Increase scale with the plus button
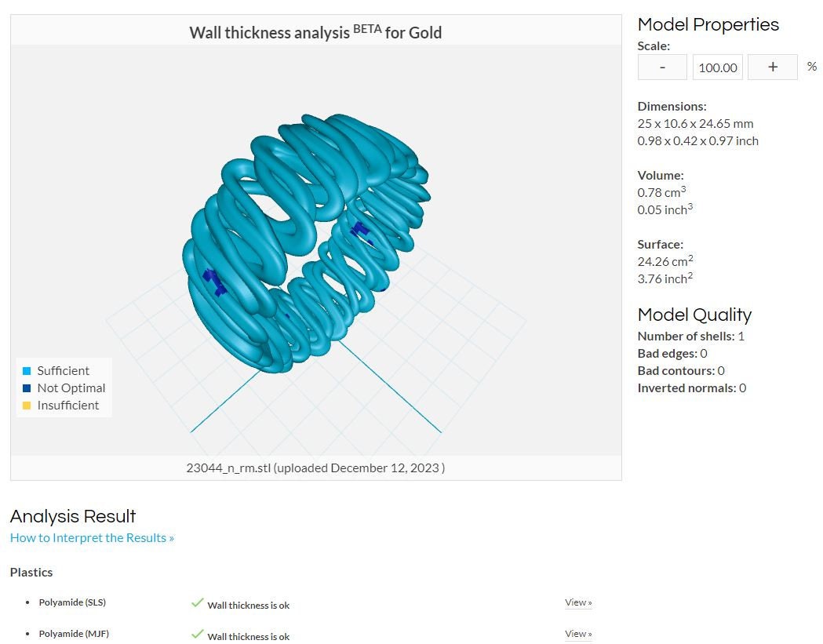The width and height of the screenshot is (823, 644). [x=772, y=67]
